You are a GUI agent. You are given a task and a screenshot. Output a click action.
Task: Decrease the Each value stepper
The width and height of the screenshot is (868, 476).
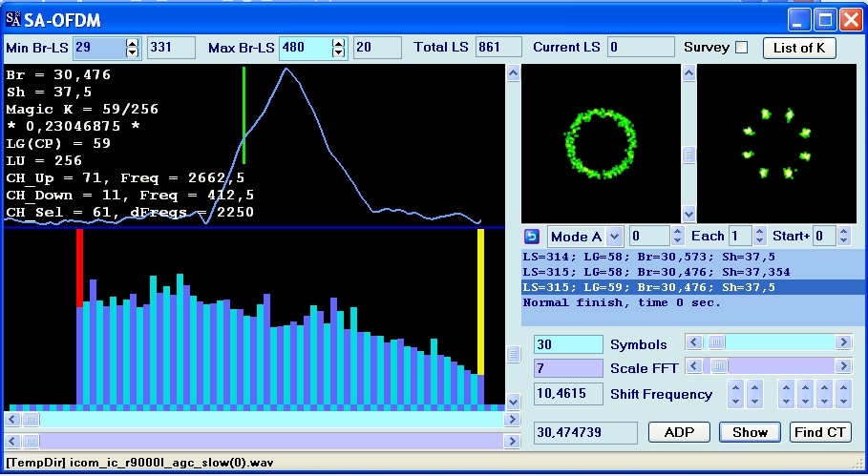pyautogui.click(x=760, y=241)
